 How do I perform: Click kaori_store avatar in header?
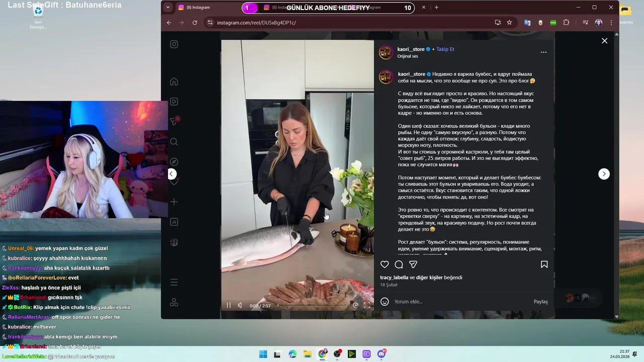pos(386,52)
